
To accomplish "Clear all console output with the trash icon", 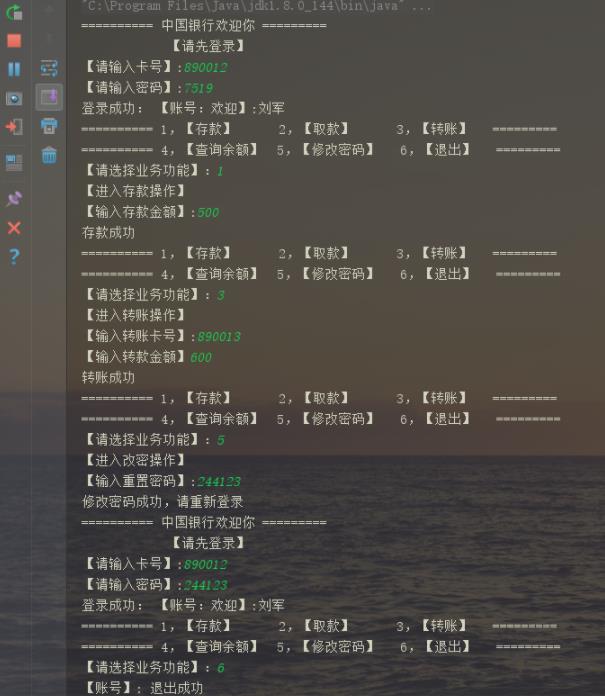I will tap(49, 155).
